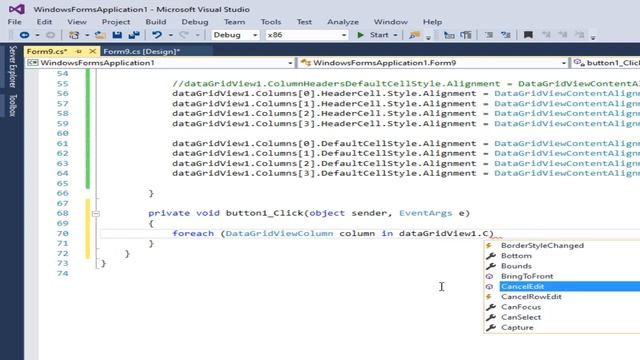Open the Debug menu
640x360 pixels.
point(195,22)
